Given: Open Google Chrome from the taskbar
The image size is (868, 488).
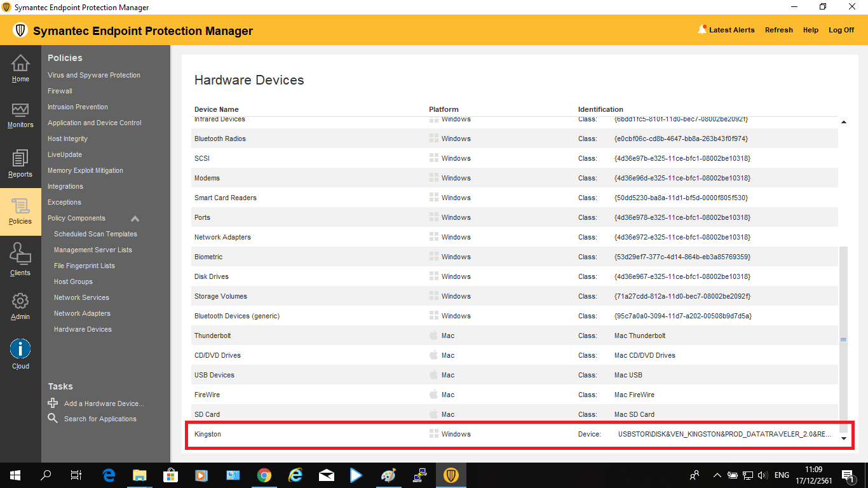Looking at the screenshot, I should 264,475.
